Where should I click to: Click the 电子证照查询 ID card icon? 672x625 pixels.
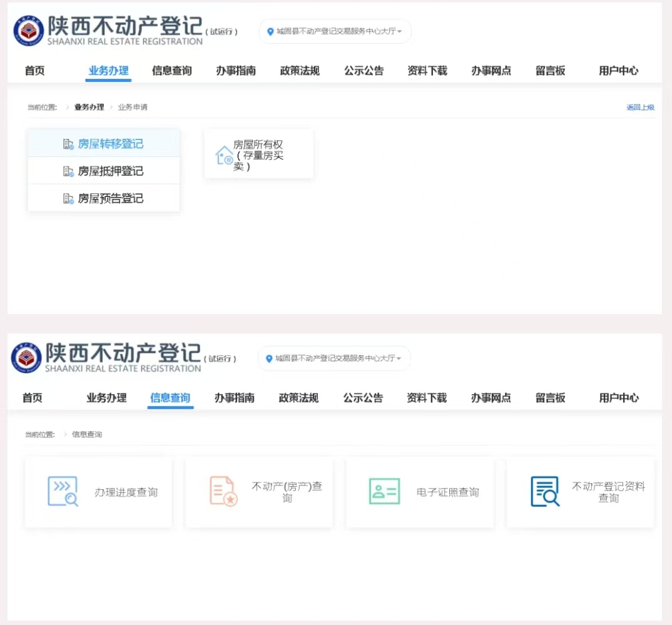(384, 492)
